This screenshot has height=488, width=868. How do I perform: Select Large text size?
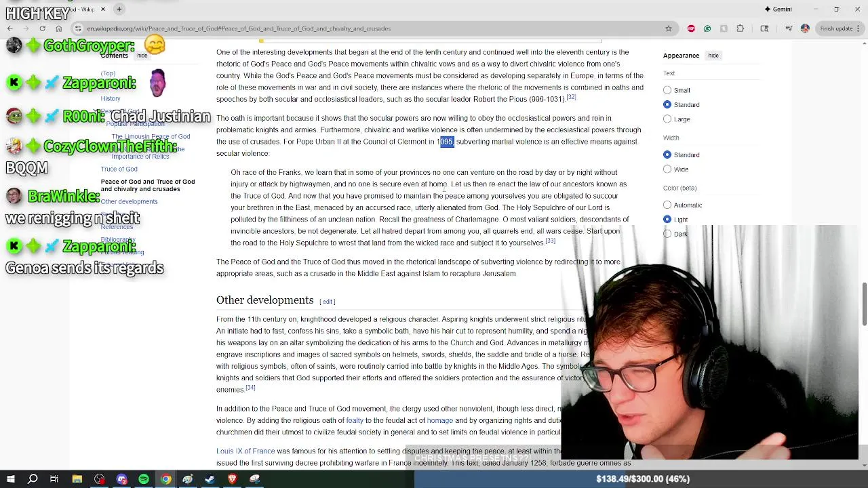point(667,119)
